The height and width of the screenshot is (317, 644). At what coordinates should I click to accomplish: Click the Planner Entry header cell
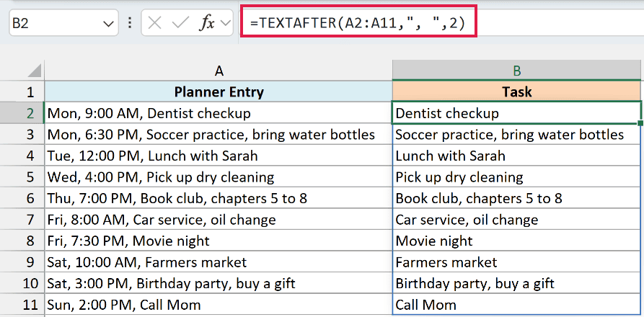tap(219, 91)
